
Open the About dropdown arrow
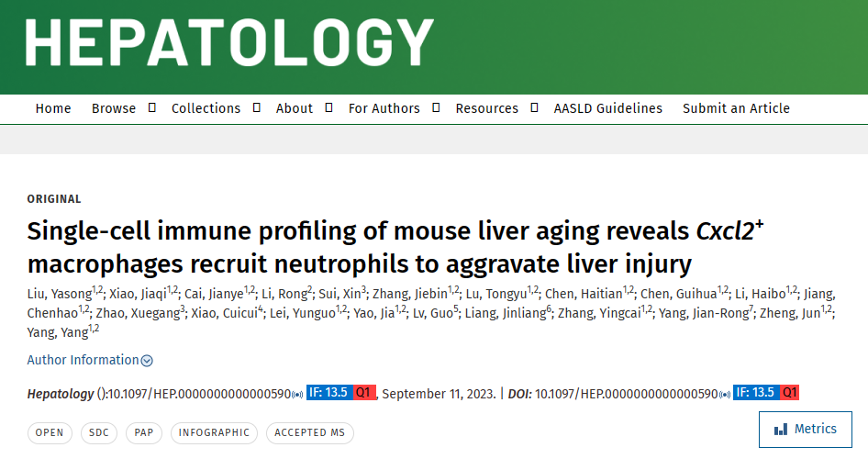pyautogui.click(x=328, y=107)
